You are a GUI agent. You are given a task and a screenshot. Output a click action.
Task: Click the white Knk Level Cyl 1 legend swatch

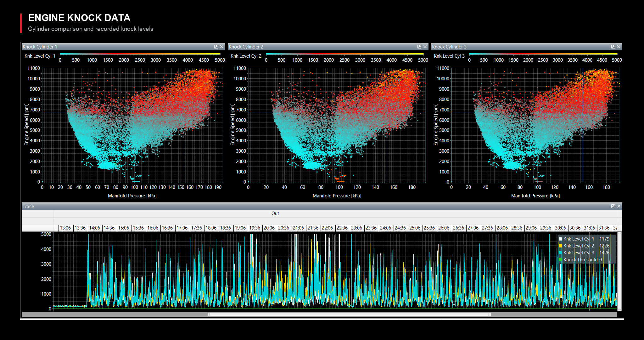click(560, 239)
